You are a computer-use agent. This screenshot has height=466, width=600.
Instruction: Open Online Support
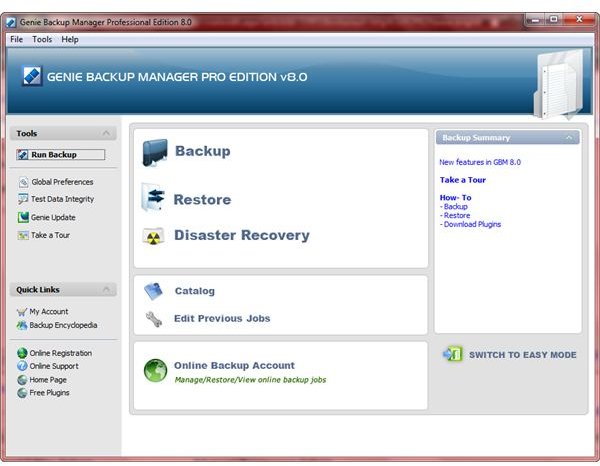tap(54, 366)
